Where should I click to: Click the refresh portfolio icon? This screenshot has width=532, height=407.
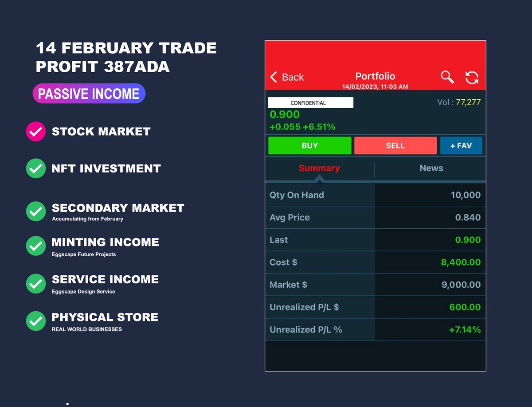[x=472, y=78]
